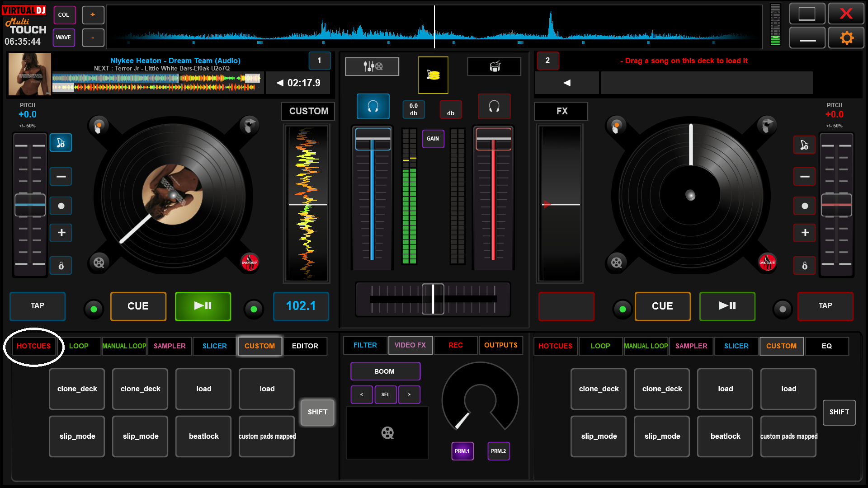Switch to deck 2 EQ tab
The height and width of the screenshot is (488, 868).
pyautogui.click(x=827, y=346)
